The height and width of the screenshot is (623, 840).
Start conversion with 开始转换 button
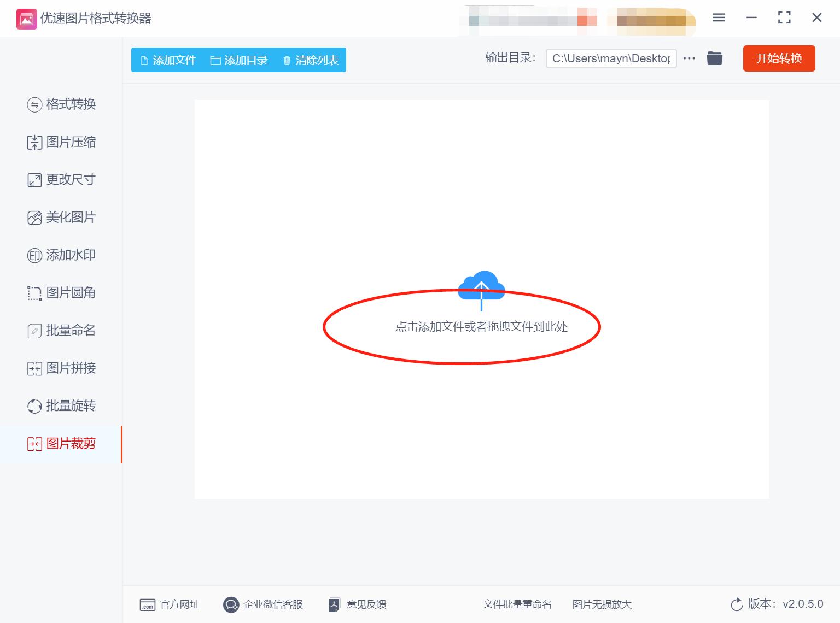(x=779, y=58)
